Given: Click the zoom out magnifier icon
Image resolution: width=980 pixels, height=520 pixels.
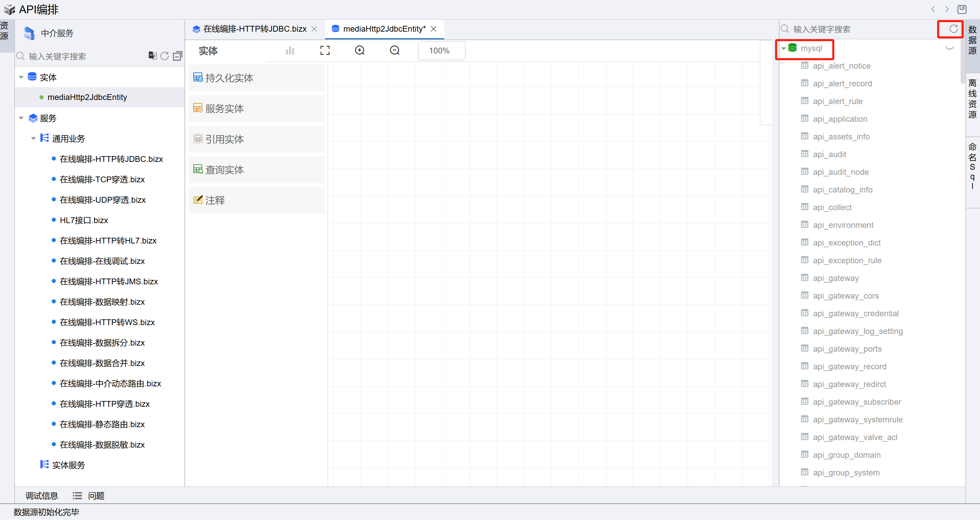Looking at the screenshot, I should (x=395, y=51).
